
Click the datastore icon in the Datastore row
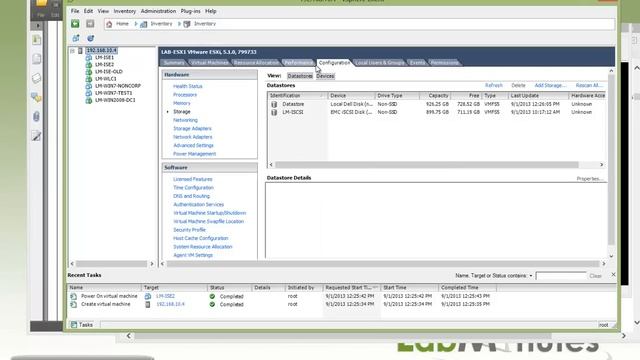tap(274, 104)
